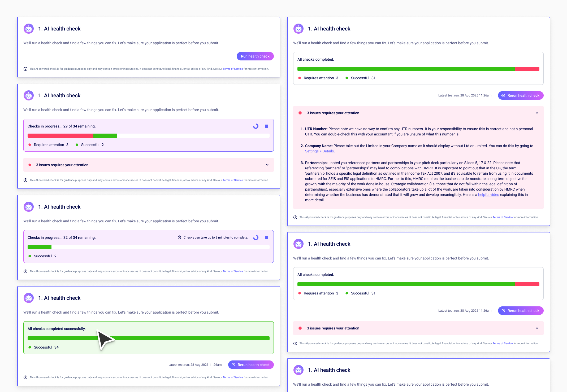567x392 pixels.
Task: Expand 3 issues panel in progress card
Action: coord(267,165)
